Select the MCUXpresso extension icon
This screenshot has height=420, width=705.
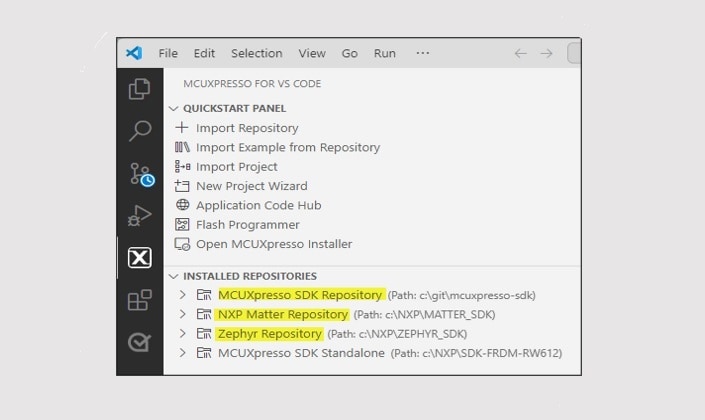(x=140, y=258)
